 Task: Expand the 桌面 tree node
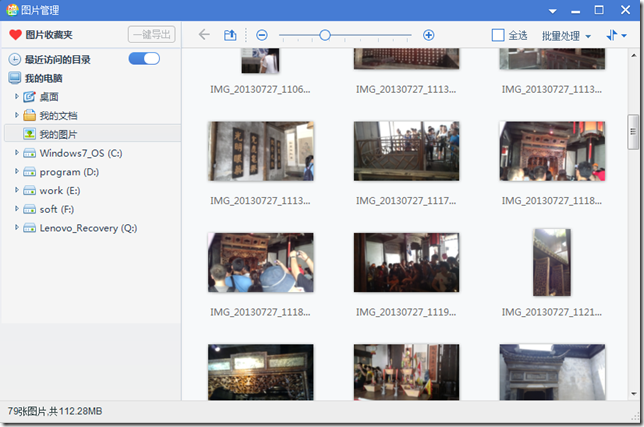click(x=17, y=97)
